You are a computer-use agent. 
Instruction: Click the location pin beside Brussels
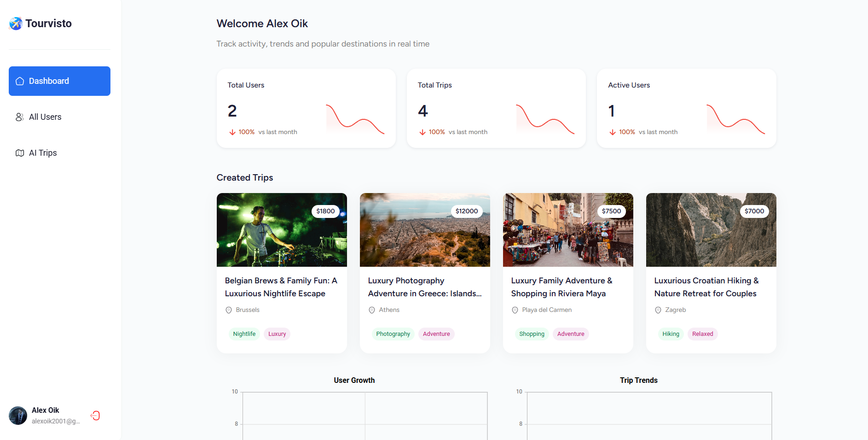tap(229, 310)
